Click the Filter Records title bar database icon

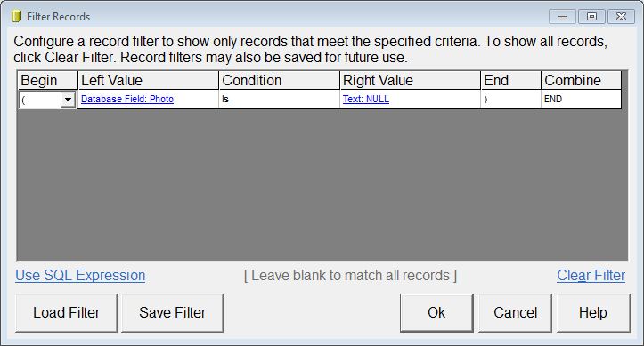click(16, 16)
